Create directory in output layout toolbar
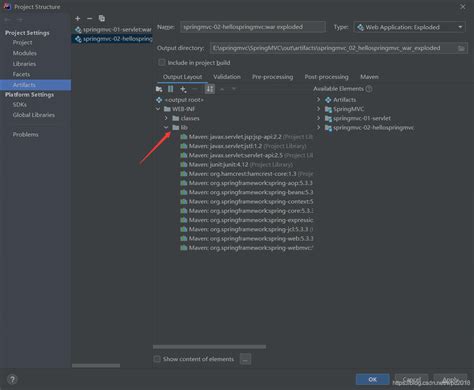The width and height of the screenshot is (474, 390). click(x=159, y=89)
